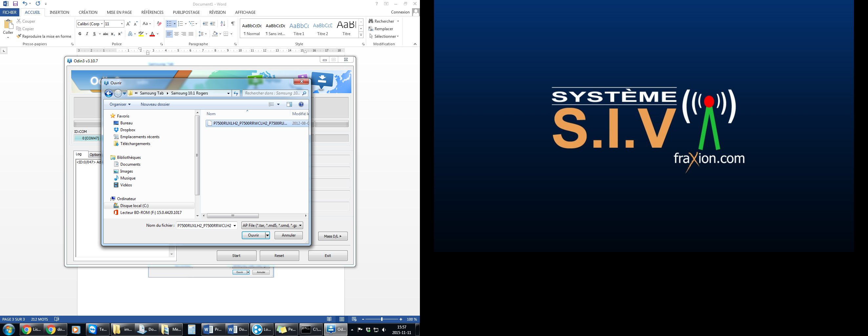
Task: Toggle superscript formatting
Action: click(x=120, y=34)
